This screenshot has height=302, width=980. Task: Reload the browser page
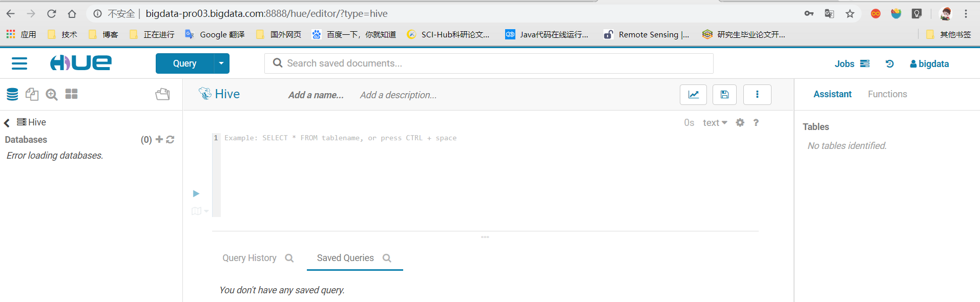point(52,14)
